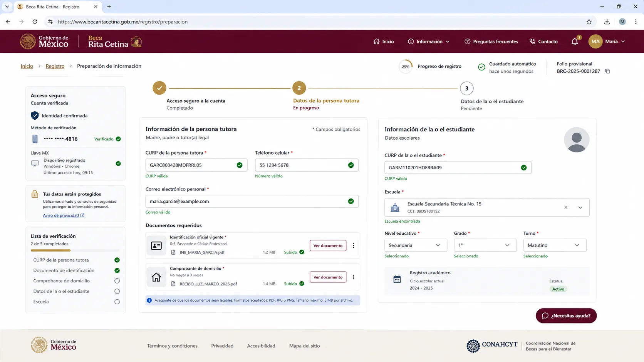Click the student profile avatar placeholder
This screenshot has width=644, height=362.
click(x=577, y=140)
